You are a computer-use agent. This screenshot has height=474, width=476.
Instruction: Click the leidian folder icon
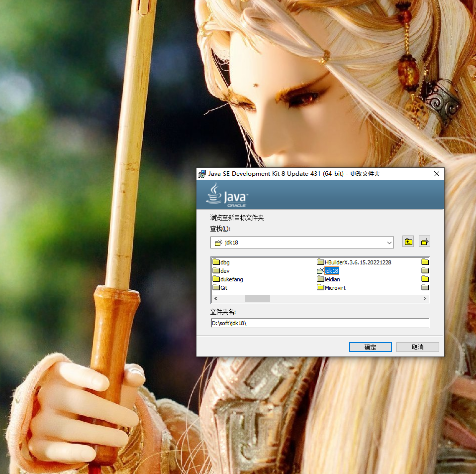tap(321, 279)
